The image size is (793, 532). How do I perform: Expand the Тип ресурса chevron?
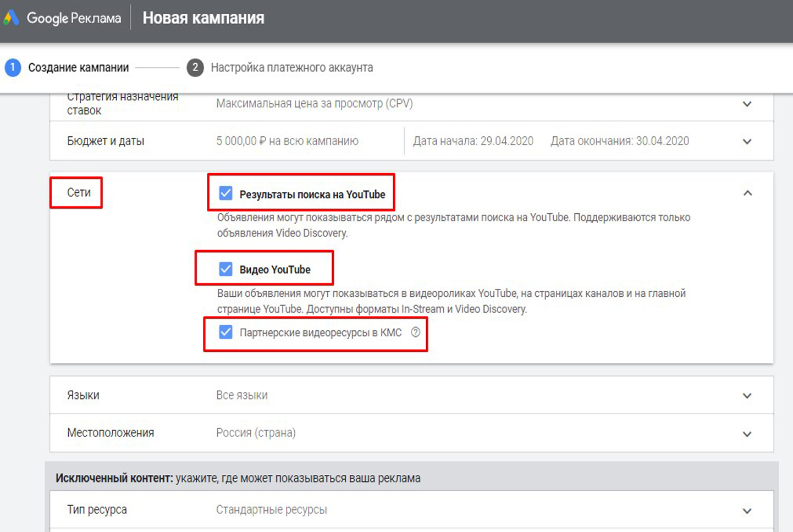(747, 511)
